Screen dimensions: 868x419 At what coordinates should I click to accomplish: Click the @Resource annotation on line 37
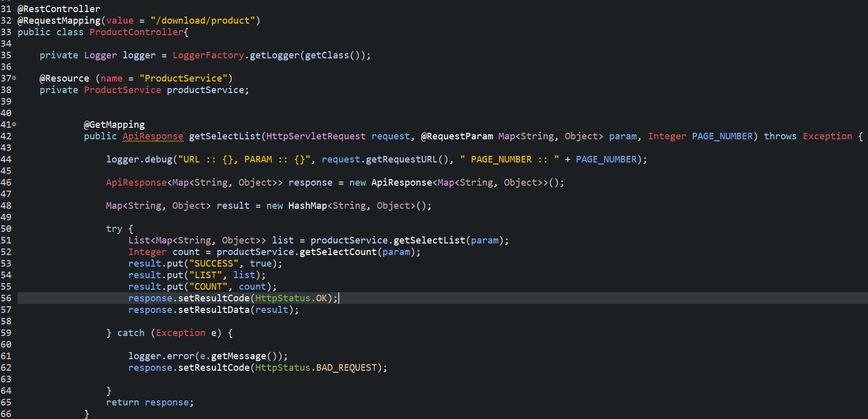pyautogui.click(x=64, y=78)
